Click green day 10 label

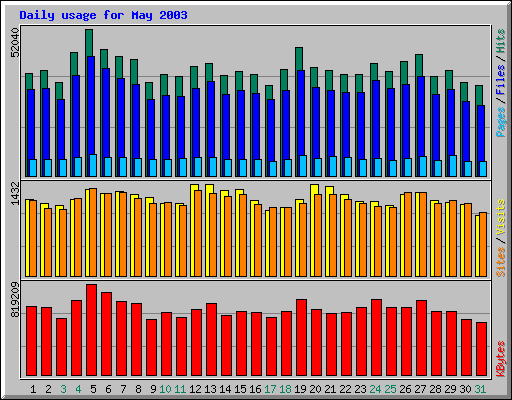165,389
